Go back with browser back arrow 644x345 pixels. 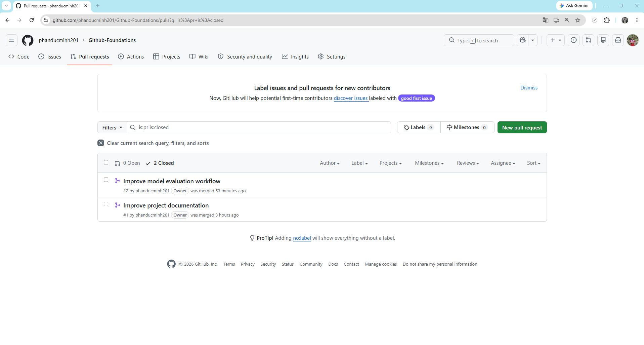[x=7, y=20]
